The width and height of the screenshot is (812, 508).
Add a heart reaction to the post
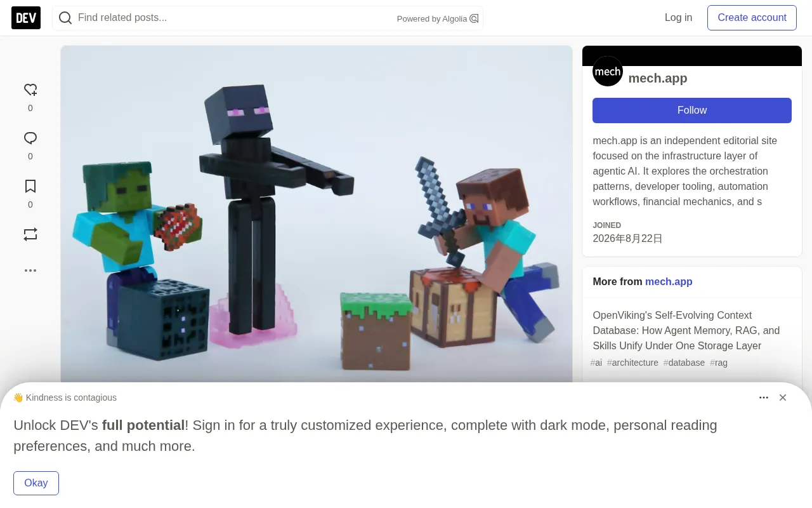pos(30,90)
